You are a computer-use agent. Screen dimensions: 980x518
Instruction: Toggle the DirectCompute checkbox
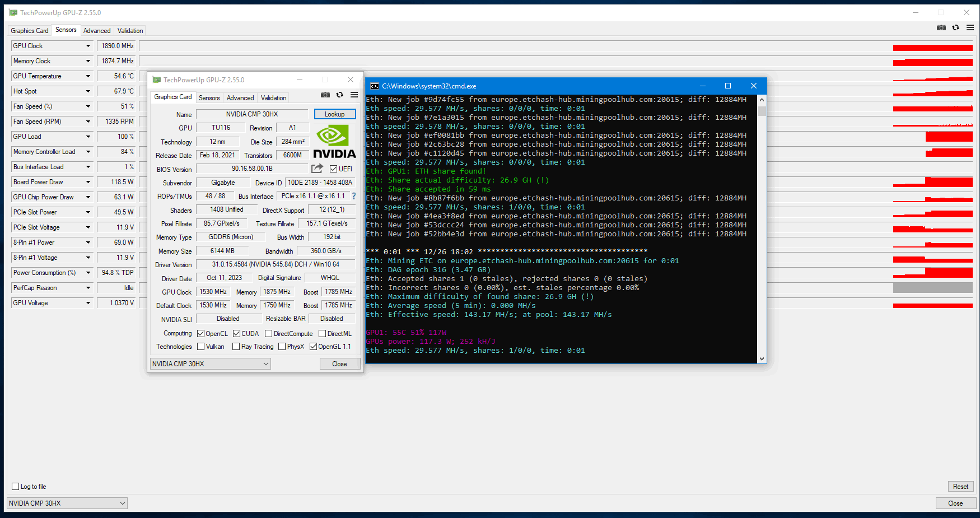(268, 334)
